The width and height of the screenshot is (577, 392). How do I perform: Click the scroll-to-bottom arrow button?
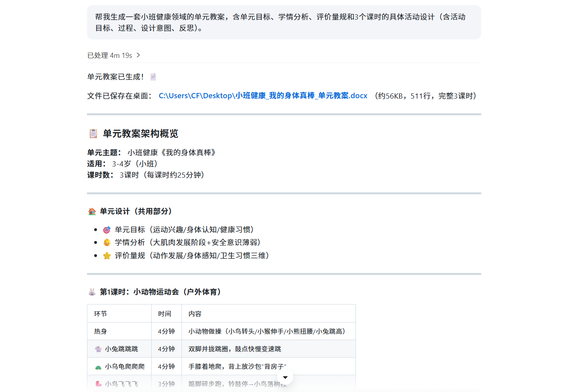tap(285, 377)
